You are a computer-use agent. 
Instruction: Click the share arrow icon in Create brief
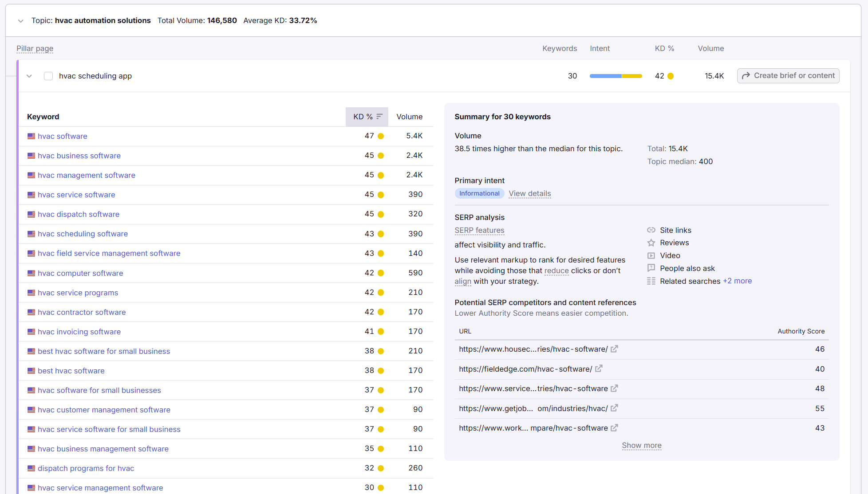tap(746, 76)
